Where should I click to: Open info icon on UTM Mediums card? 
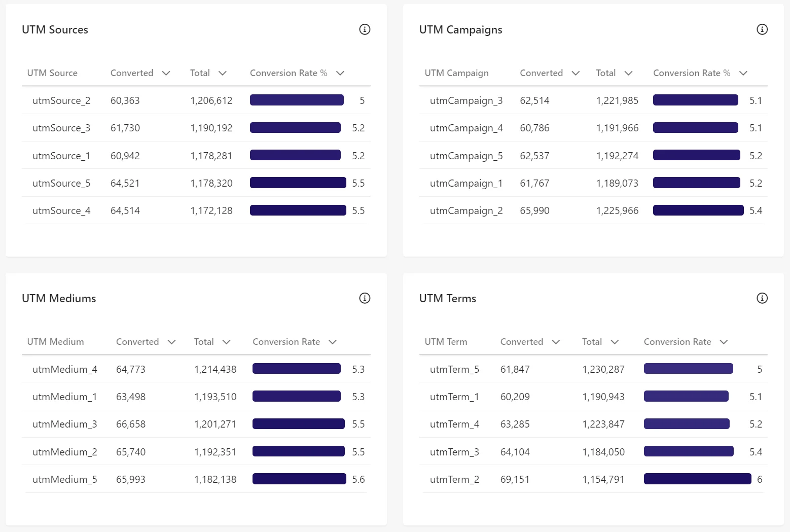365,298
